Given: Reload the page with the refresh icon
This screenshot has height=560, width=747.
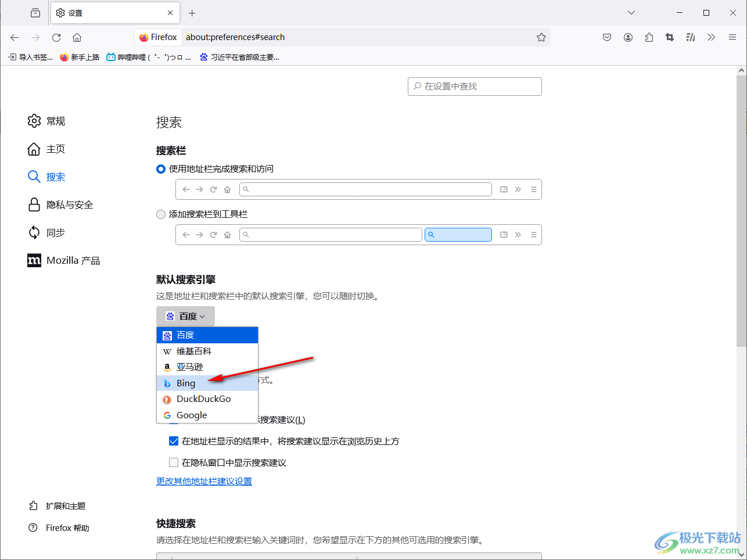Looking at the screenshot, I should pyautogui.click(x=56, y=37).
